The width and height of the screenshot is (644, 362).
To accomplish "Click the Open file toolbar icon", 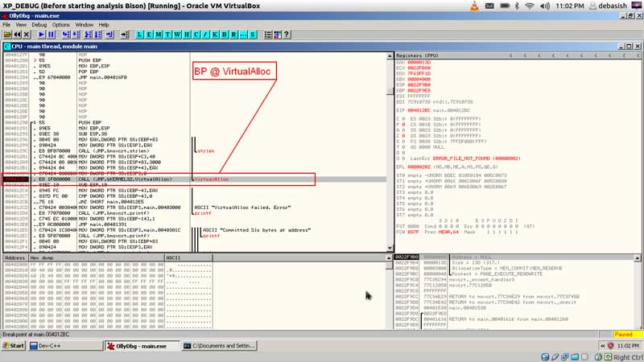I will [7, 35].
